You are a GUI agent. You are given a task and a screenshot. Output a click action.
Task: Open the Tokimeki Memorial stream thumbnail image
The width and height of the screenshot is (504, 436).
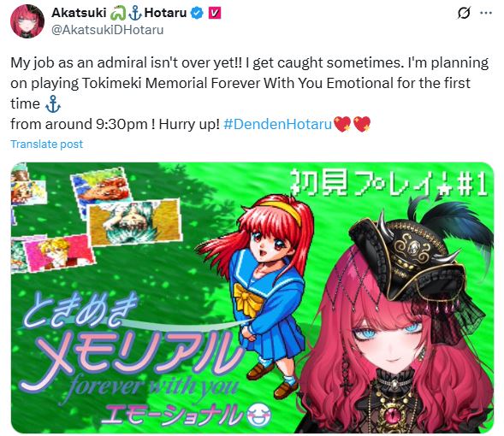252,298
